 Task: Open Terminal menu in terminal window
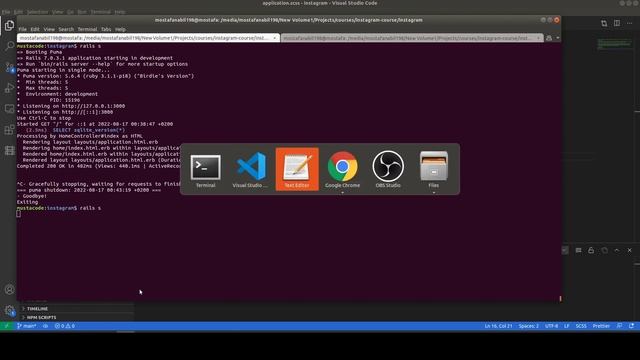point(87,29)
